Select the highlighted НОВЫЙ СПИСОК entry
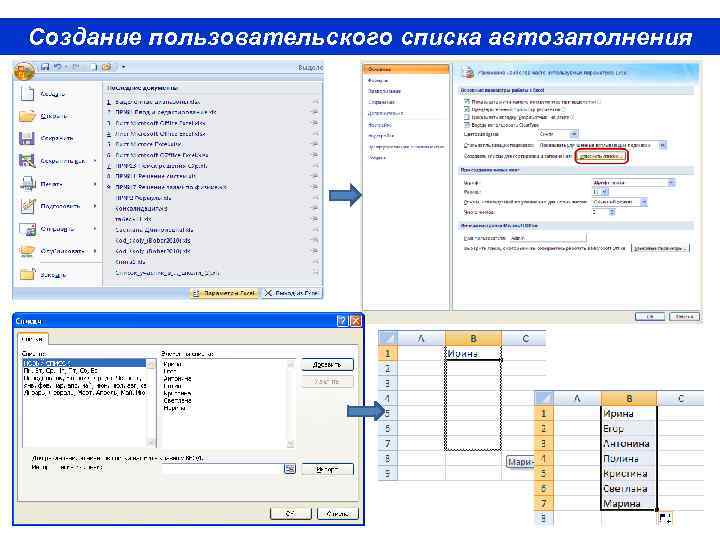Viewport: 720px width, 540px height. point(84,363)
